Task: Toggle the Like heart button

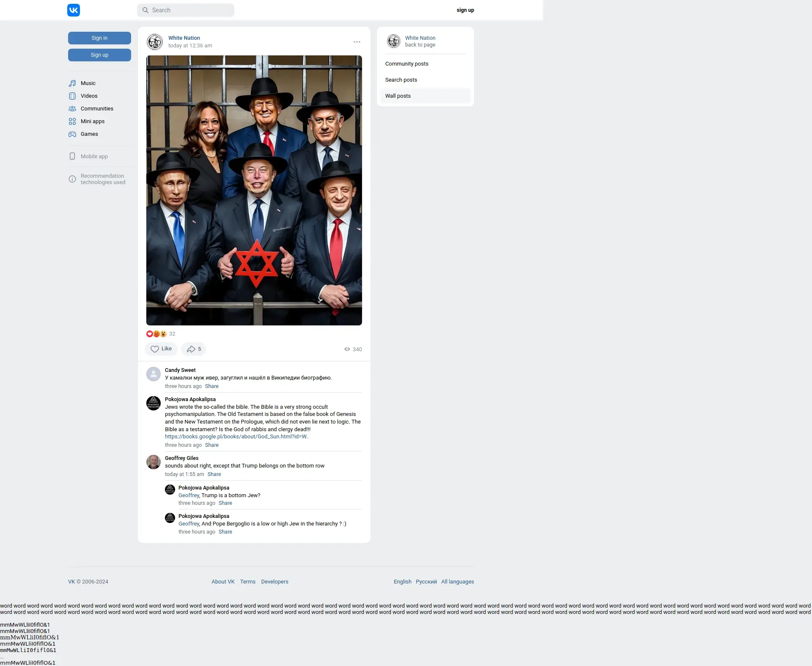Action: click(161, 349)
